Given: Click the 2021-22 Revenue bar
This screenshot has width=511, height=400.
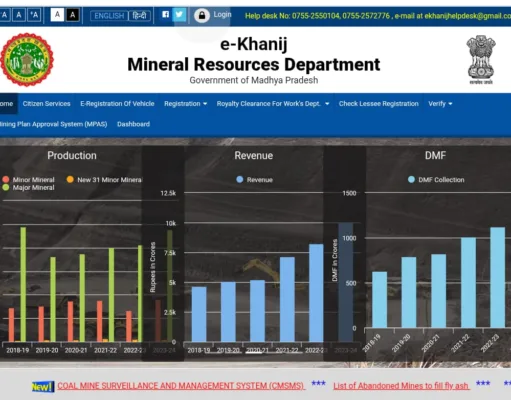Looking at the screenshot, I should (x=287, y=299).
